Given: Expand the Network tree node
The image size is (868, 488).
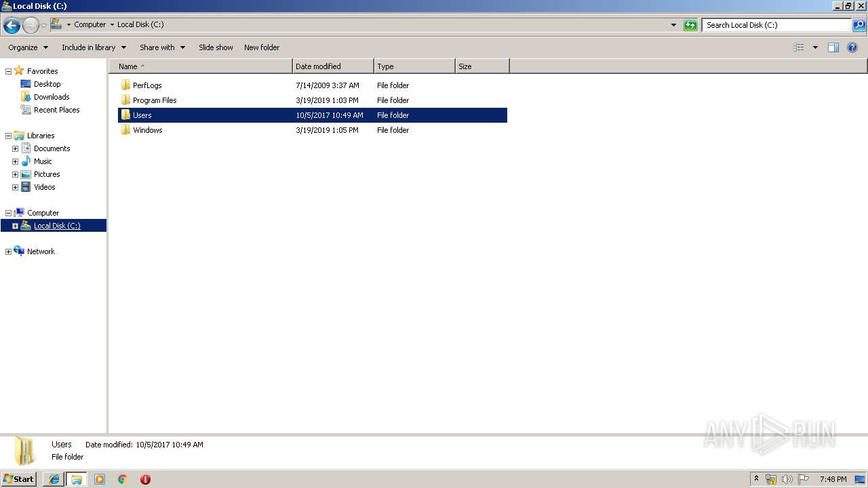Looking at the screenshot, I should 8,251.
